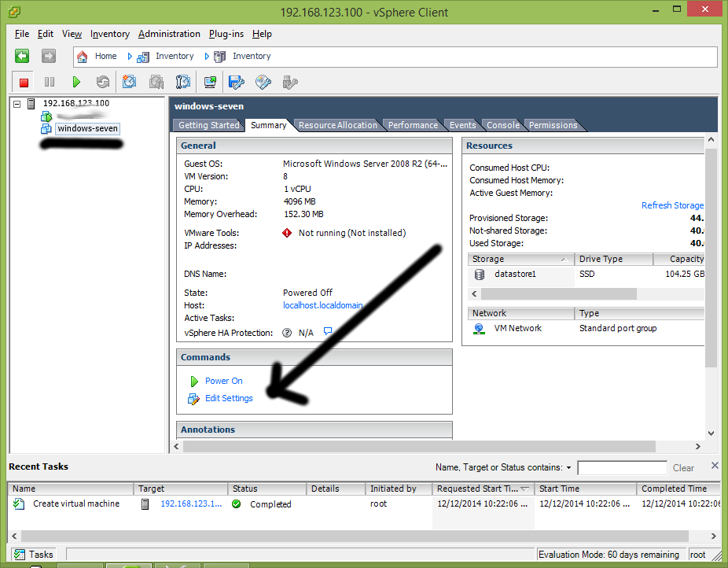Click the grey forward navigation arrow

(x=48, y=56)
